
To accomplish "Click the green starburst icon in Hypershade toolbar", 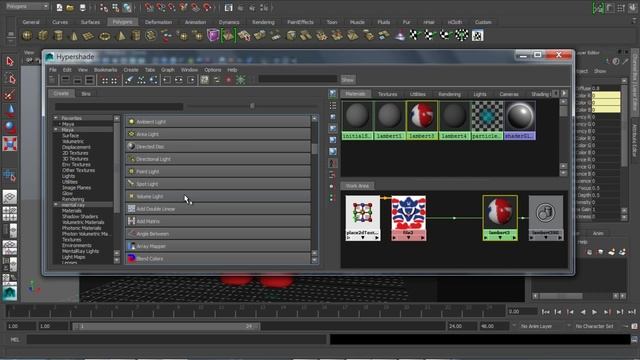I will tap(241, 80).
